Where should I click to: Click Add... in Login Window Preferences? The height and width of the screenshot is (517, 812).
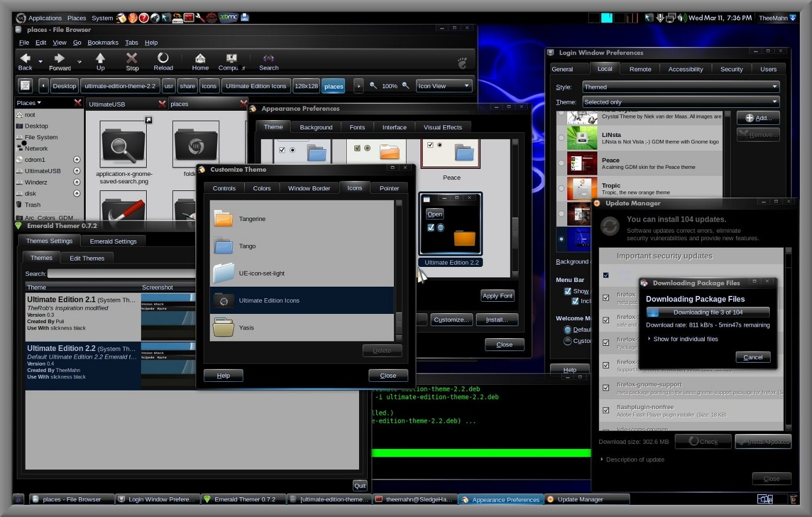[x=758, y=118]
